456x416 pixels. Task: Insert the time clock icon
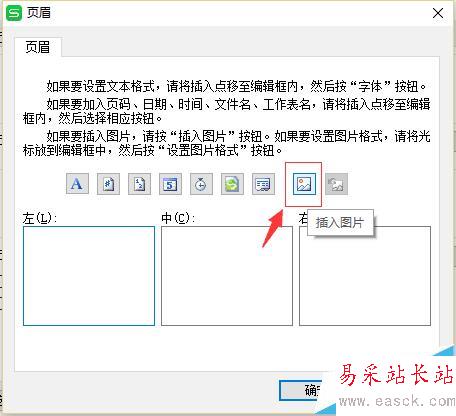pyautogui.click(x=201, y=184)
